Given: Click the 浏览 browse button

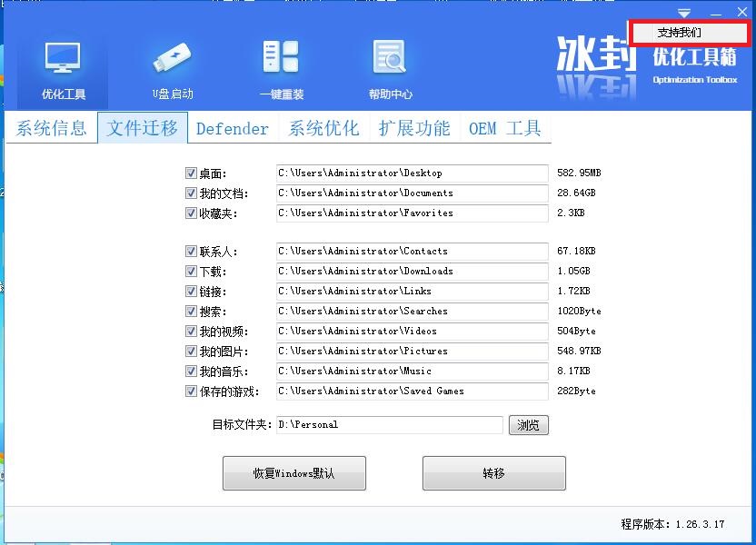Looking at the screenshot, I should pos(528,425).
